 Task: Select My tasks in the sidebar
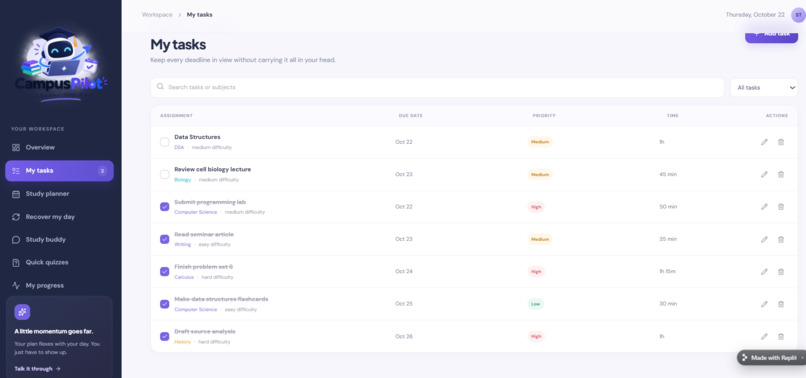pyautogui.click(x=59, y=171)
